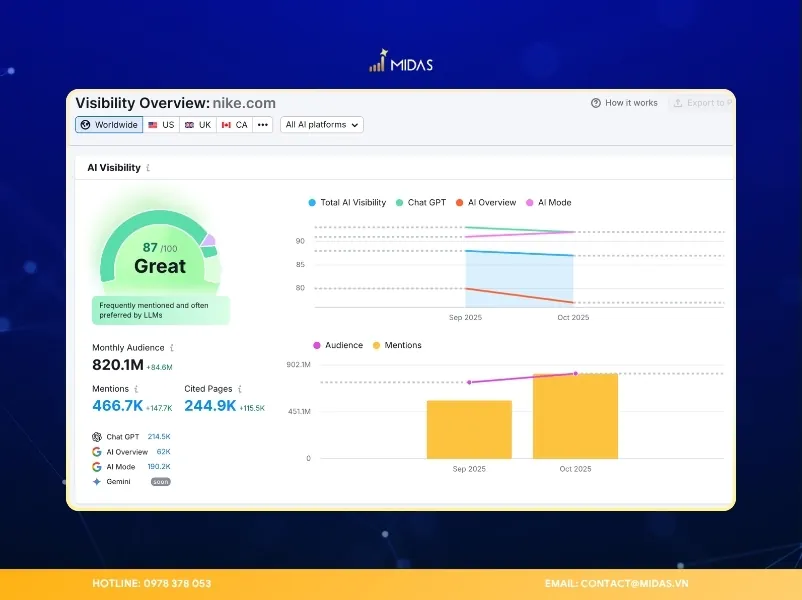Viewport: 802px width, 600px height.
Task: Click the question mark icon beside How it works
Action: [595, 103]
